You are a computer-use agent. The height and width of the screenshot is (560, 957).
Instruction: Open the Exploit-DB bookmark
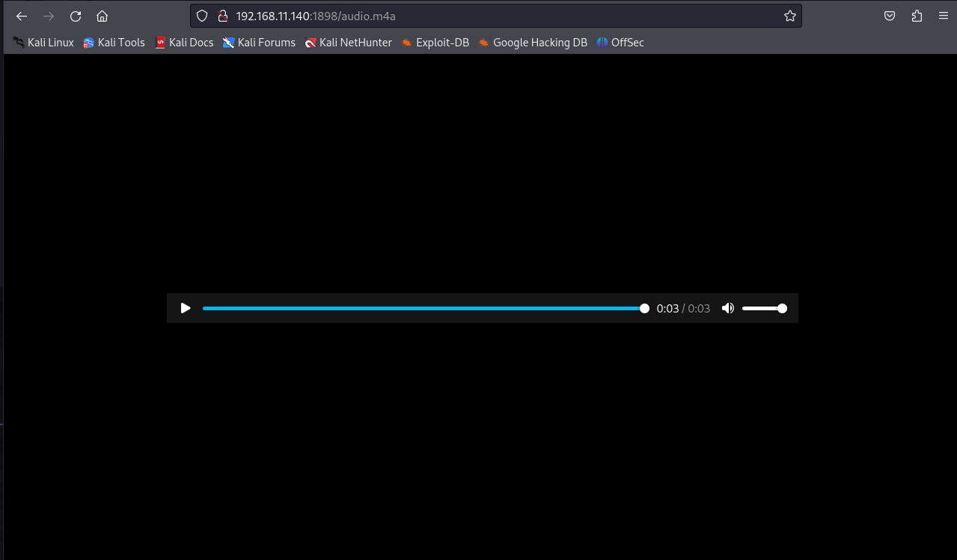(x=435, y=43)
